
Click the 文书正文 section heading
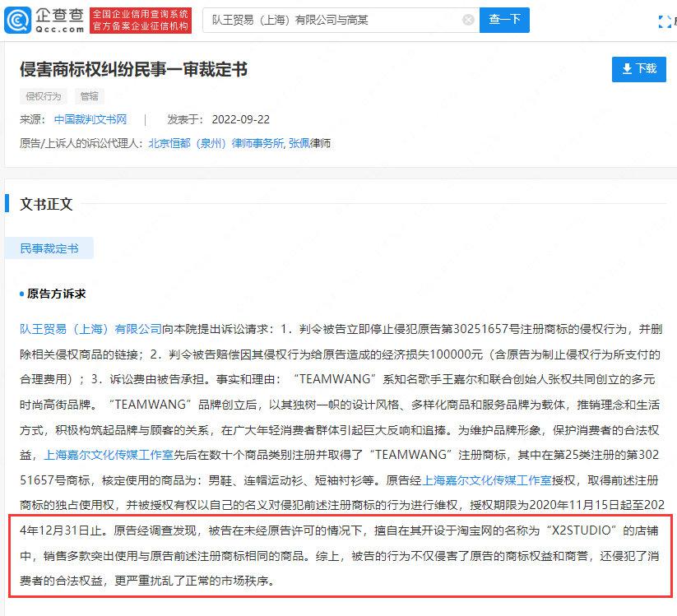tap(46, 204)
